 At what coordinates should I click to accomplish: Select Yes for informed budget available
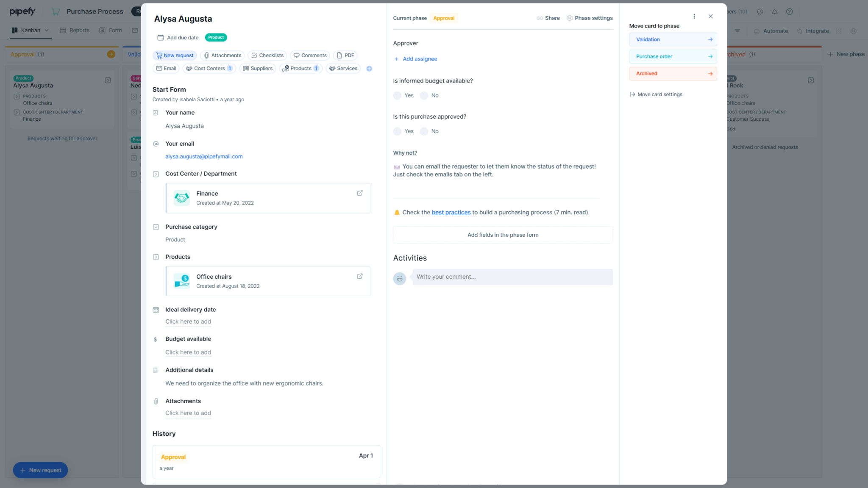pyautogui.click(x=397, y=95)
